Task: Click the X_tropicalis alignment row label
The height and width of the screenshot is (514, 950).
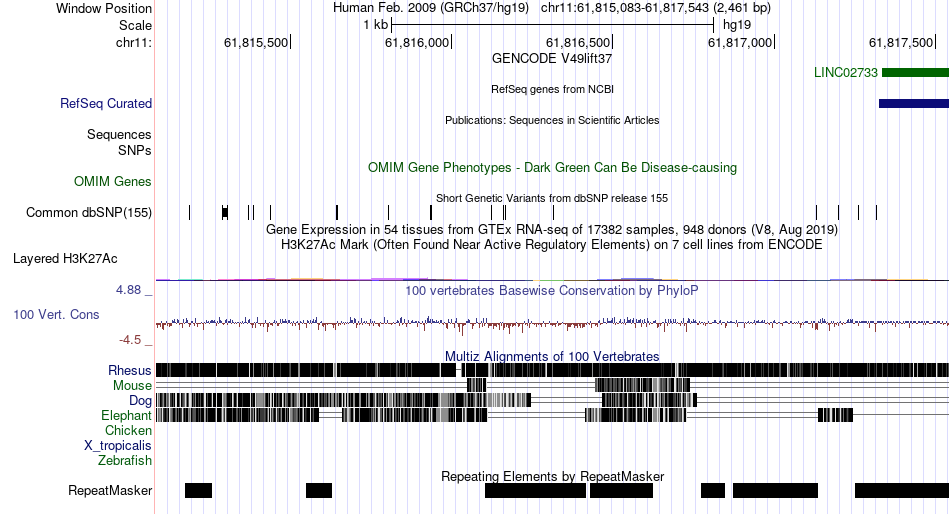Action: [x=118, y=446]
